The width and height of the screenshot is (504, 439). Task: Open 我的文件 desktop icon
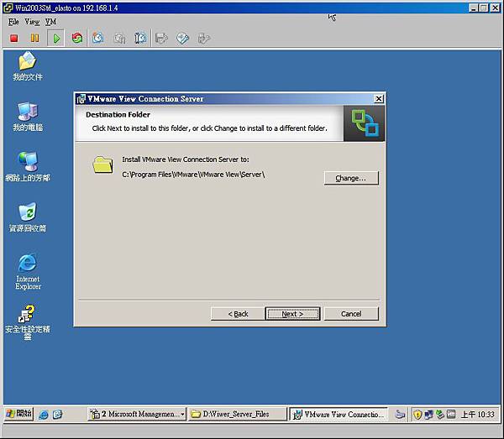(x=28, y=66)
